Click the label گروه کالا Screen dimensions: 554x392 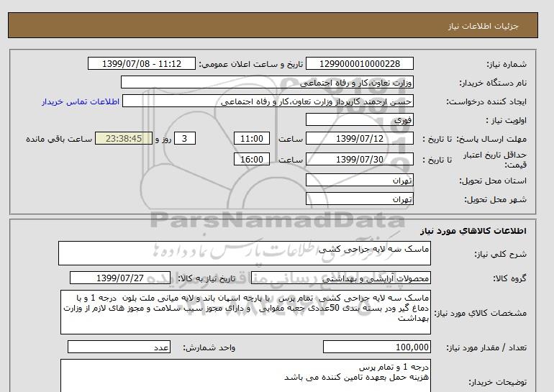tap(510, 278)
